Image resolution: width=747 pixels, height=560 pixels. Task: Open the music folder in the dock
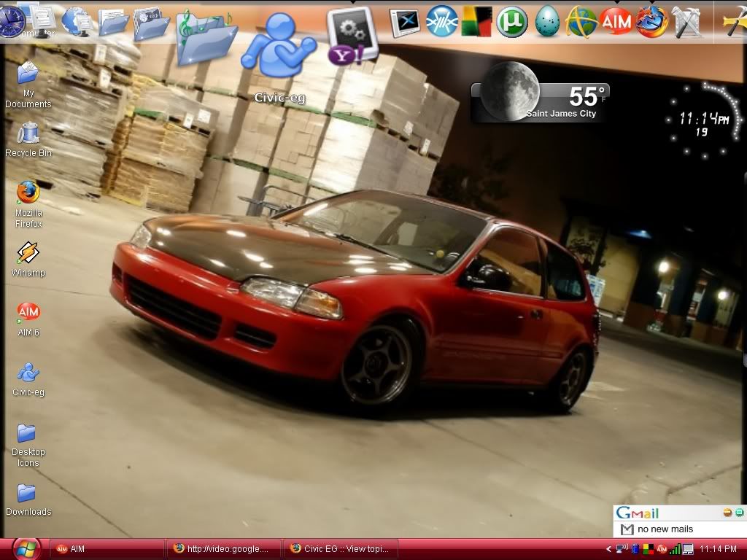click(206, 36)
